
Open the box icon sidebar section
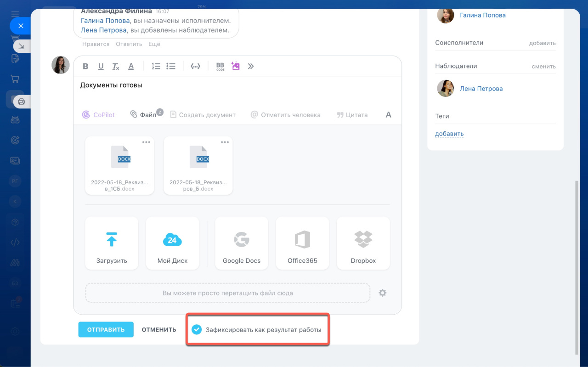click(15, 222)
